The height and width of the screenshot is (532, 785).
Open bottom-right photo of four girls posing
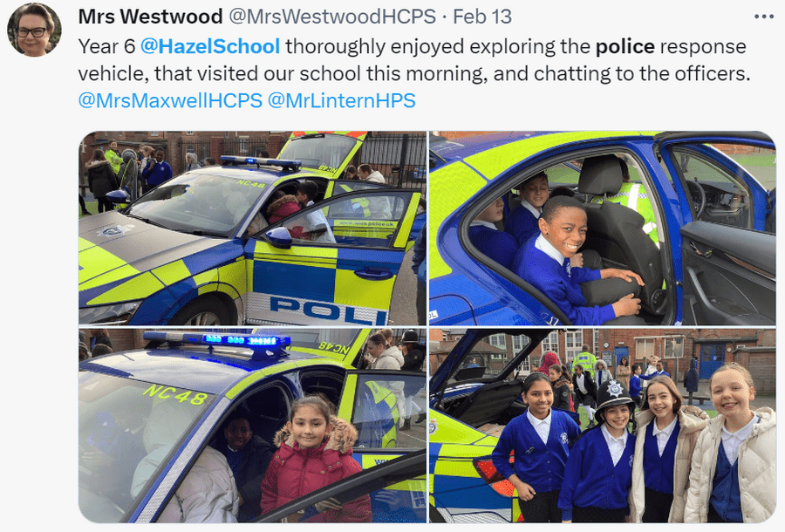(603, 426)
